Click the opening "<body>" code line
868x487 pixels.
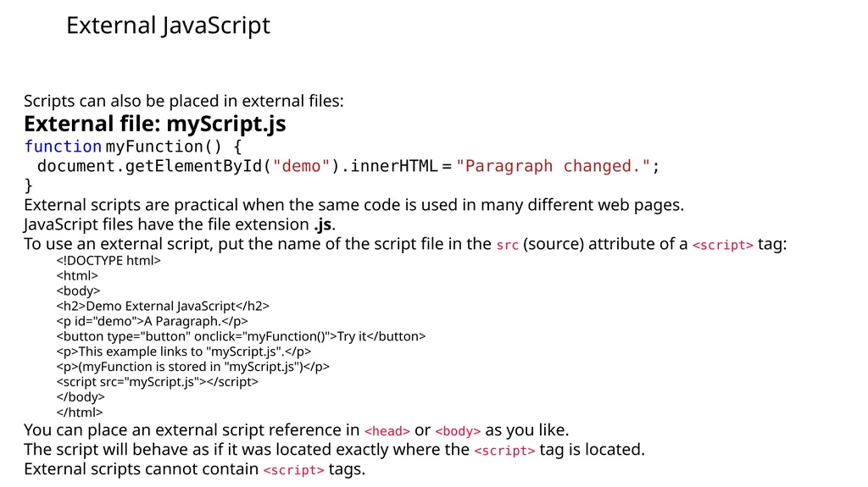pos(78,291)
